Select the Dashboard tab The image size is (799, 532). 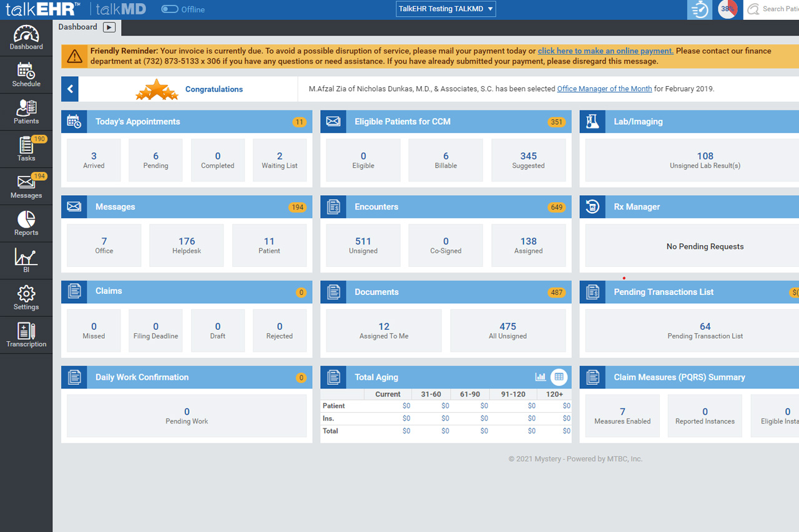(78, 27)
